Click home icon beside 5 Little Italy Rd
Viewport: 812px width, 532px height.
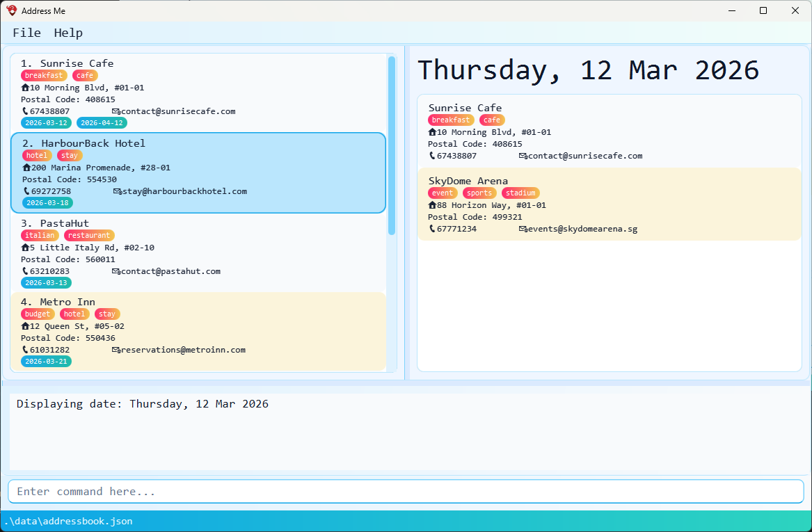pos(25,248)
